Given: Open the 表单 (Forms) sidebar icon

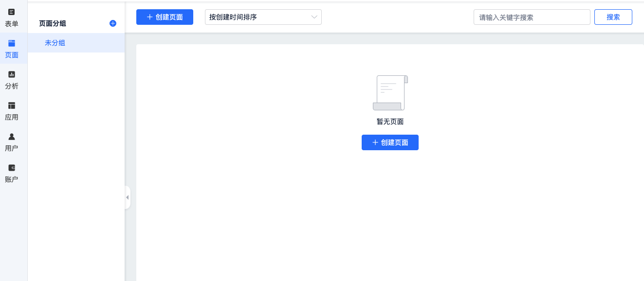Looking at the screenshot, I should coord(12,12).
